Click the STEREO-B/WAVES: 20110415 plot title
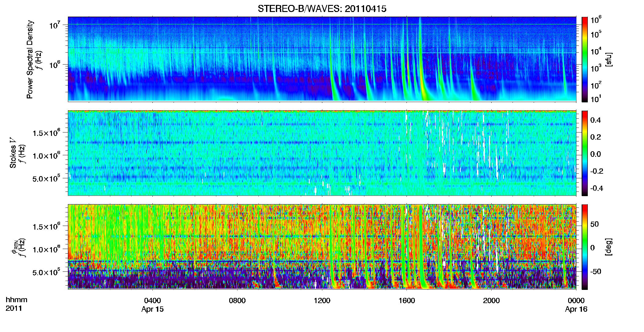 coord(322,9)
